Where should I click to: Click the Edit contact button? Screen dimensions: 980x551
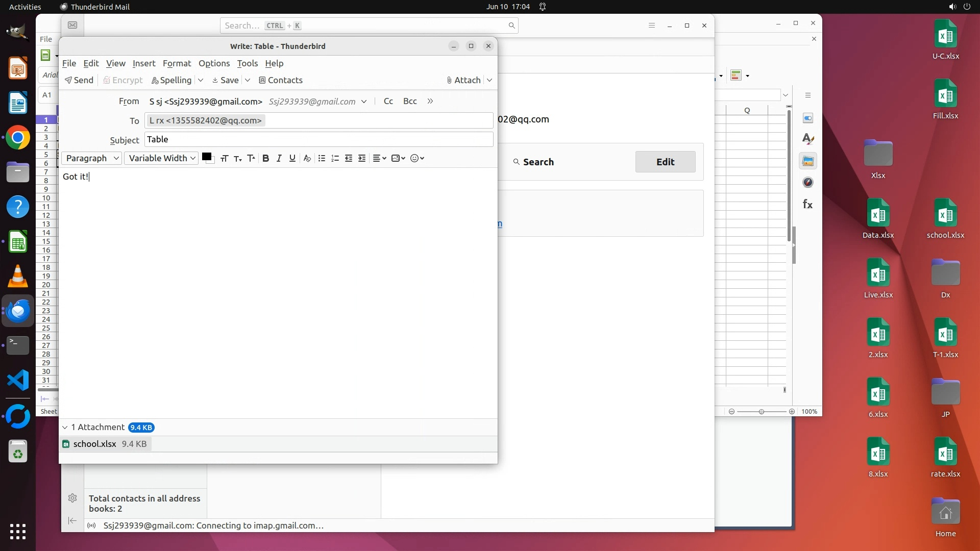[x=665, y=162]
